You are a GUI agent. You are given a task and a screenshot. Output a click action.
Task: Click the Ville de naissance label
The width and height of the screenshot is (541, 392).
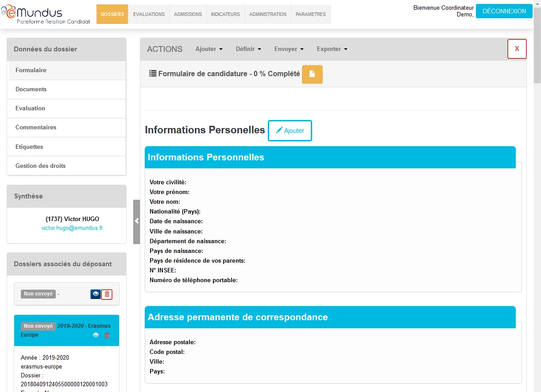176,231
